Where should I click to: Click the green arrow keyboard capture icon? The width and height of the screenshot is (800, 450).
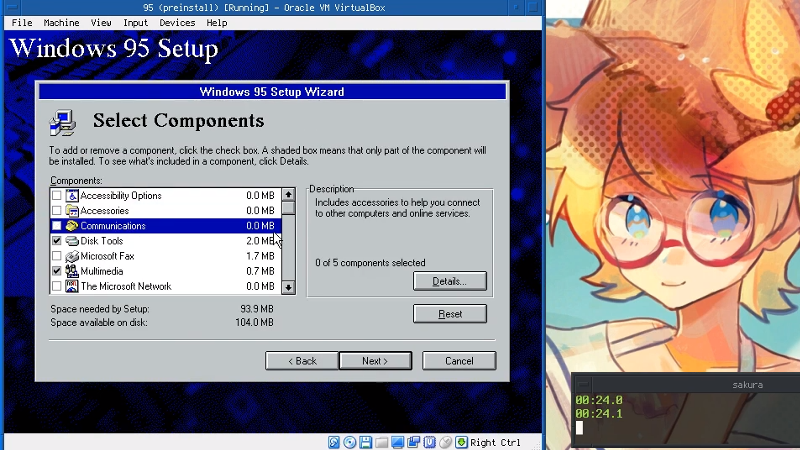point(461,442)
